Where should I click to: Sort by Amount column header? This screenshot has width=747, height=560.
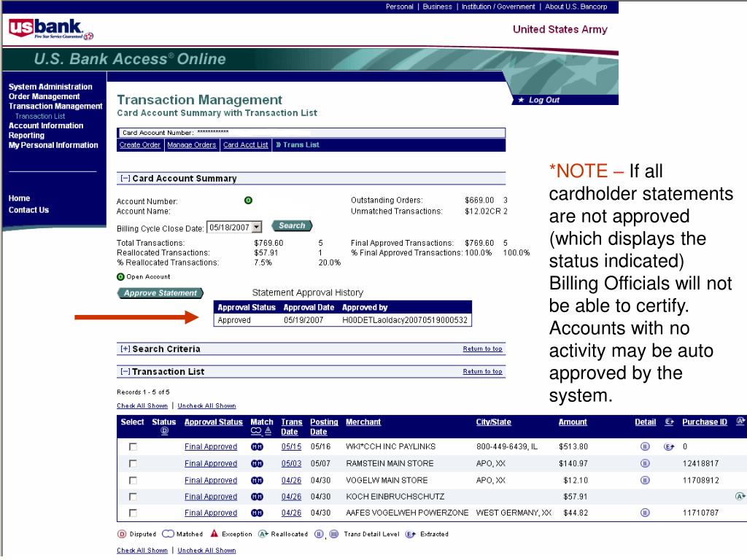(573, 422)
